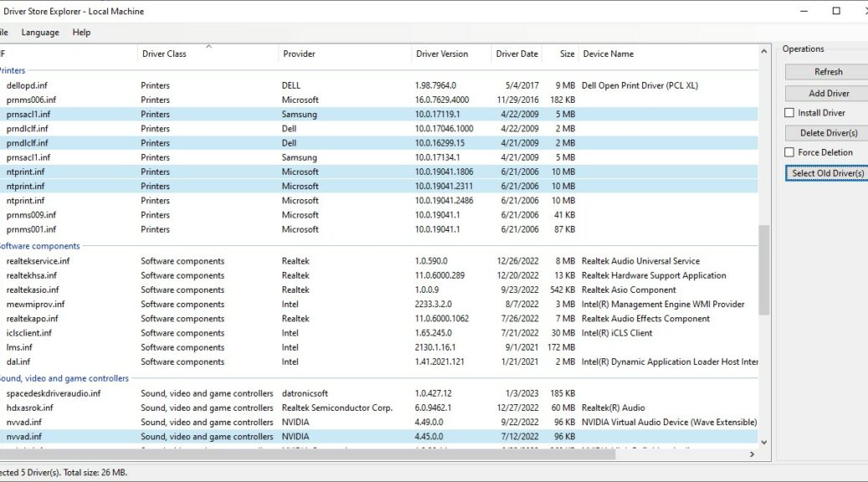Collapse the Software components group header

39,246
